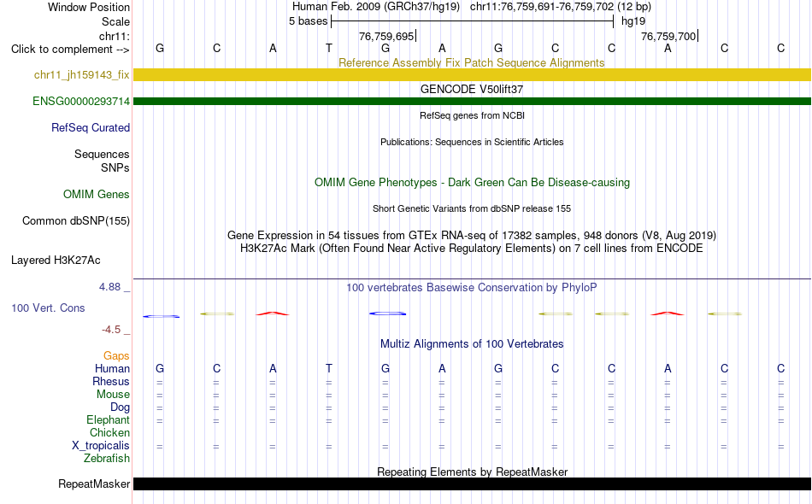This screenshot has width=812, height=504.
Task: Click the T base in reference sequence row
Action: pyautogui.click(x=329, y=48)
